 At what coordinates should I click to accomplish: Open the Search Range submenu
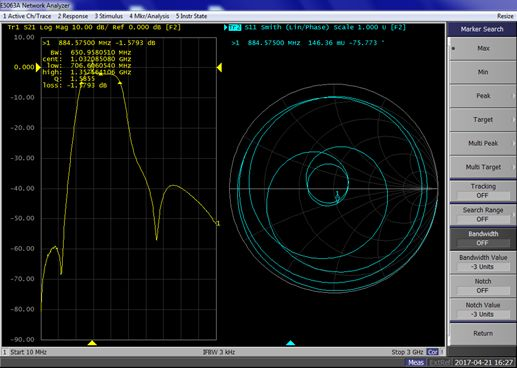[483, 215]
